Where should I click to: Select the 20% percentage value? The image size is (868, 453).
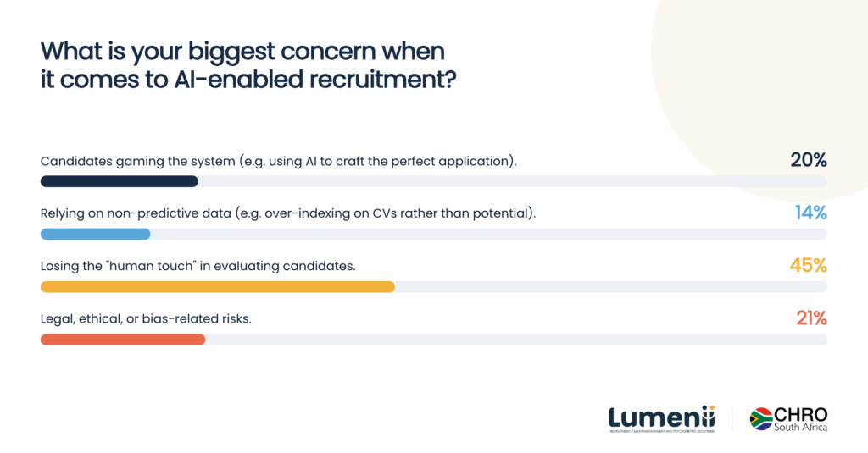click(808, 160)
